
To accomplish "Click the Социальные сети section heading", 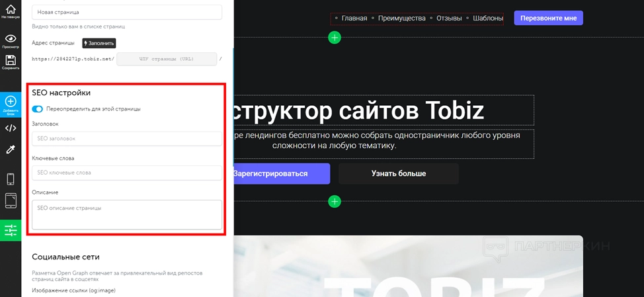I will [65, 257].
